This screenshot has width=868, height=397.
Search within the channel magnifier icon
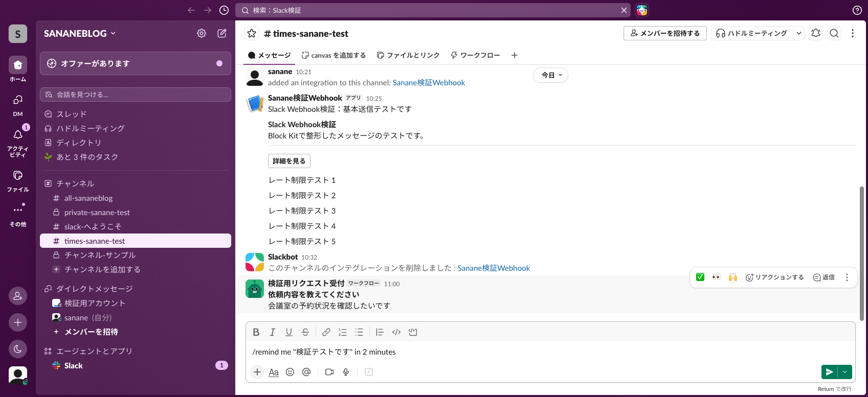pyautogui.click(x=834, y=33)
